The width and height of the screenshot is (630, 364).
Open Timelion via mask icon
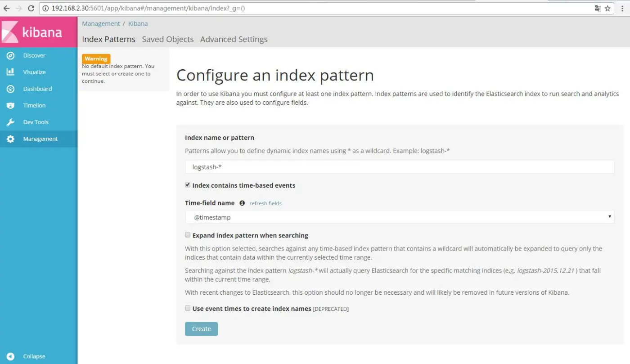pyautogui.click(x=10, y=105)
